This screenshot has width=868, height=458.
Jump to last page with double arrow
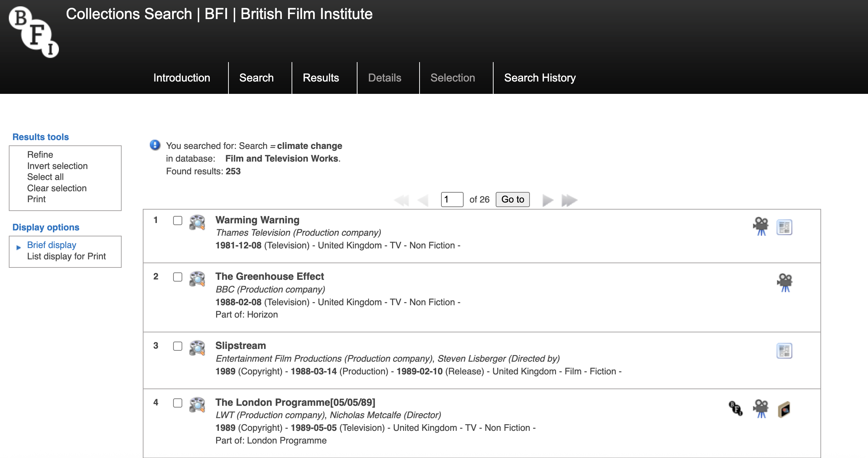click(x=569, y=200)
